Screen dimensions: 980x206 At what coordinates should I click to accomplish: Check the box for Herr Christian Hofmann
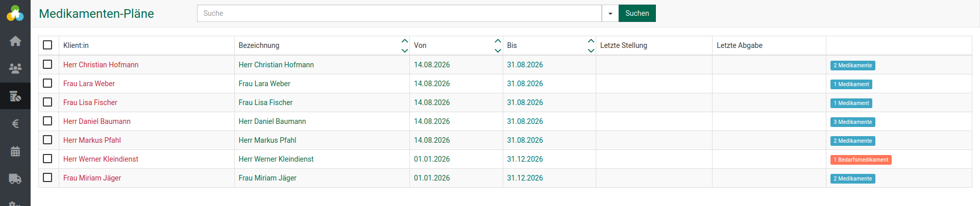(x=47, y=64)
